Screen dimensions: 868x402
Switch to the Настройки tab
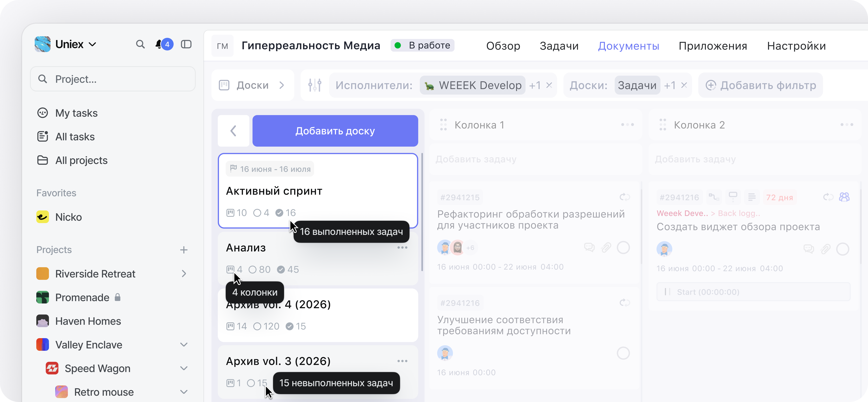coord(796,46)
